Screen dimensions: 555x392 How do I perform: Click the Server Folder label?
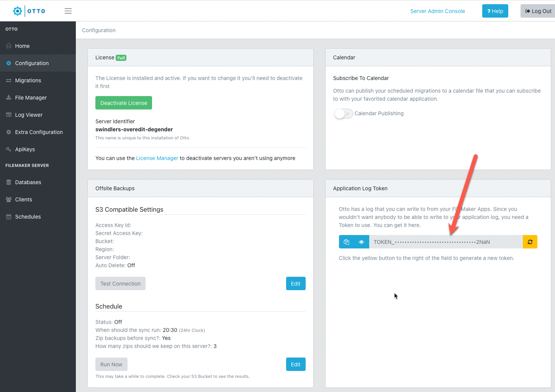click(x=113, y=257)
